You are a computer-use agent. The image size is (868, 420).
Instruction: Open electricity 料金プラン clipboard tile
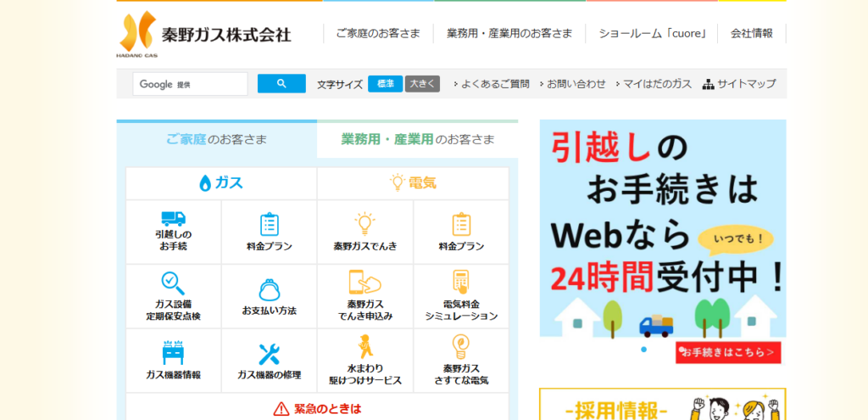pos(461,232)
